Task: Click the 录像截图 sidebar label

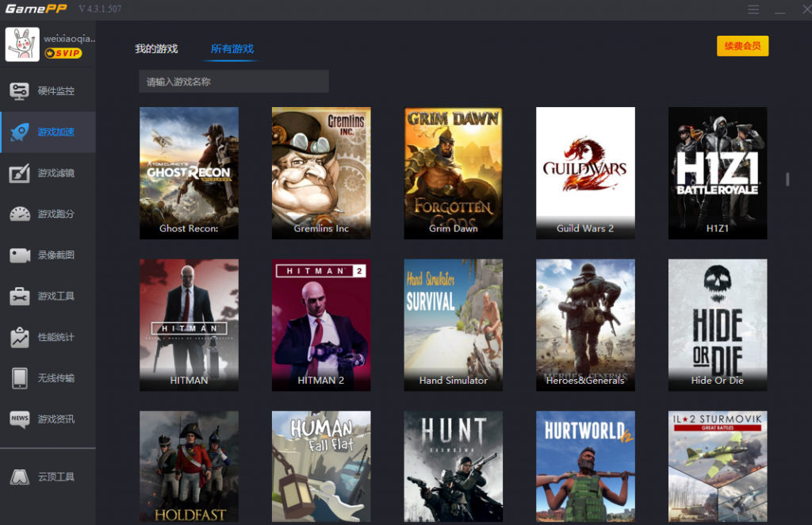Action: pyautogui.click(x=56, y=255)
